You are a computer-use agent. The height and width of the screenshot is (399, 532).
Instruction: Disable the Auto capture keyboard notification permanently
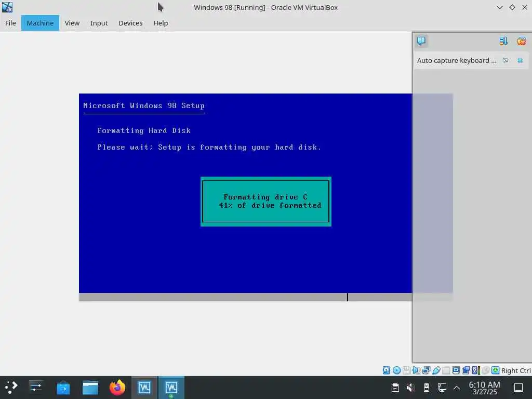tap(506, 60)
